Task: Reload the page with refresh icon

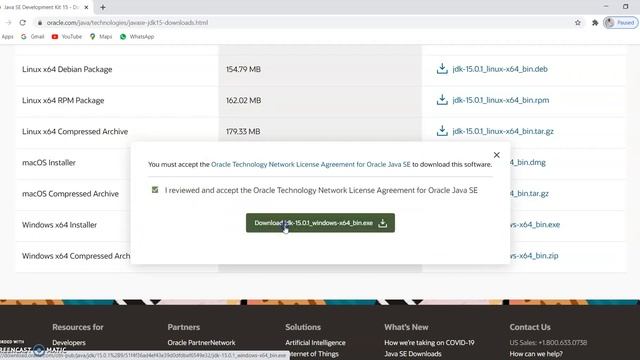Action: pos(22,22)
